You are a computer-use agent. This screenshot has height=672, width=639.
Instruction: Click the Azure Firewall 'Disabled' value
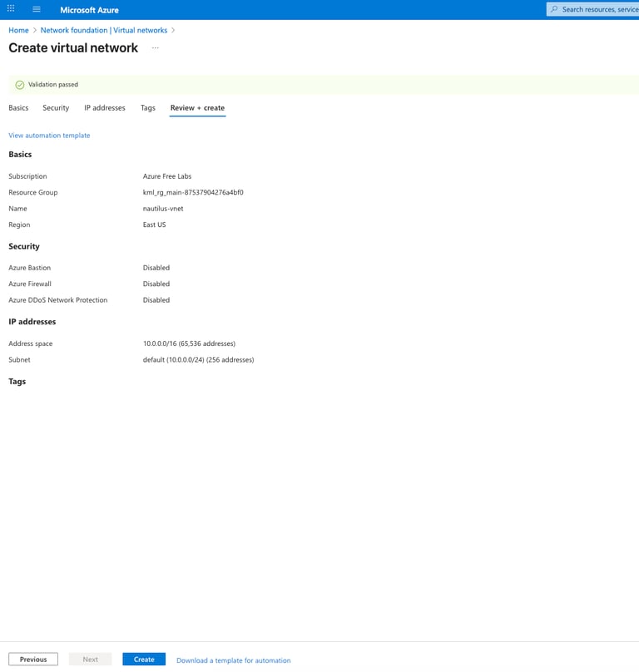click(156, 284)
